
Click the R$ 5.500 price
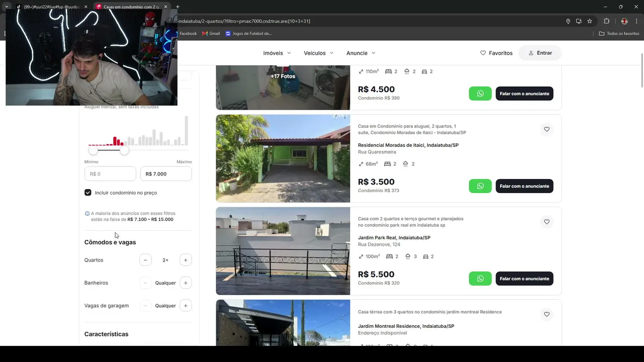[376, 275]
